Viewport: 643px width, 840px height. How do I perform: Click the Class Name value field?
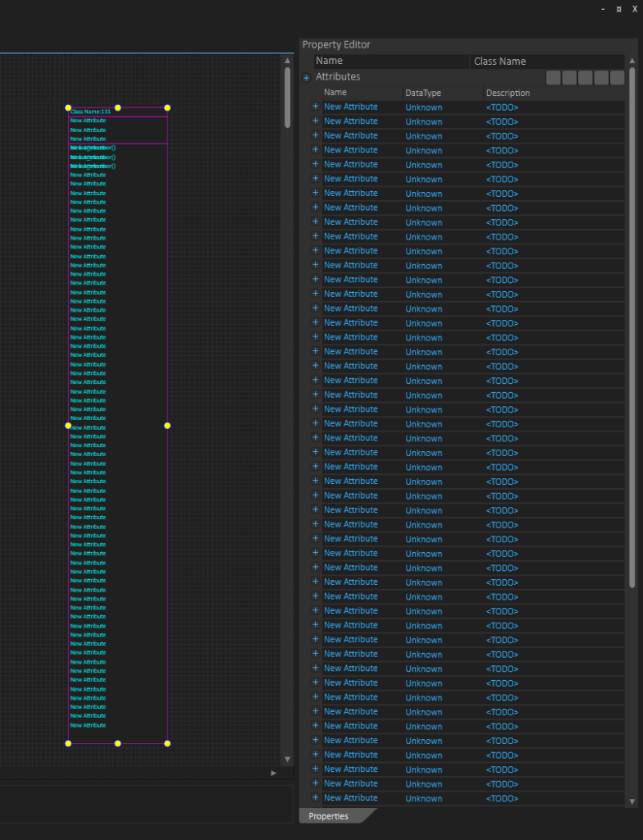[548, 61]
